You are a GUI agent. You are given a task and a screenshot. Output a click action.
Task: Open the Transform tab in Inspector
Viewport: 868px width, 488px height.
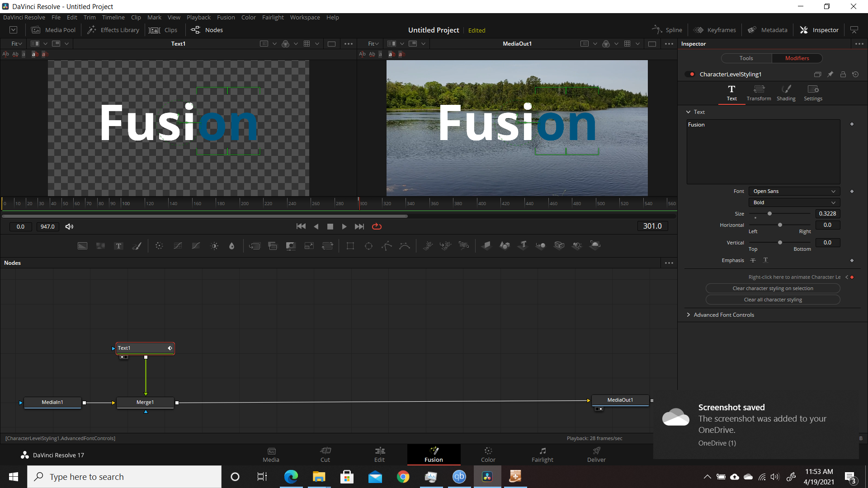pos(759,93)
